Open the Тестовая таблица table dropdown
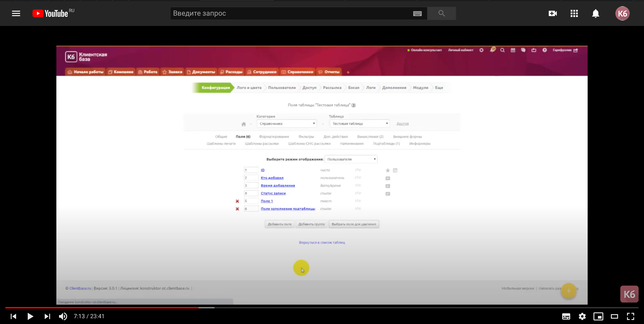Viewport: 644px width, 324px height. click(x=360, y=124)
